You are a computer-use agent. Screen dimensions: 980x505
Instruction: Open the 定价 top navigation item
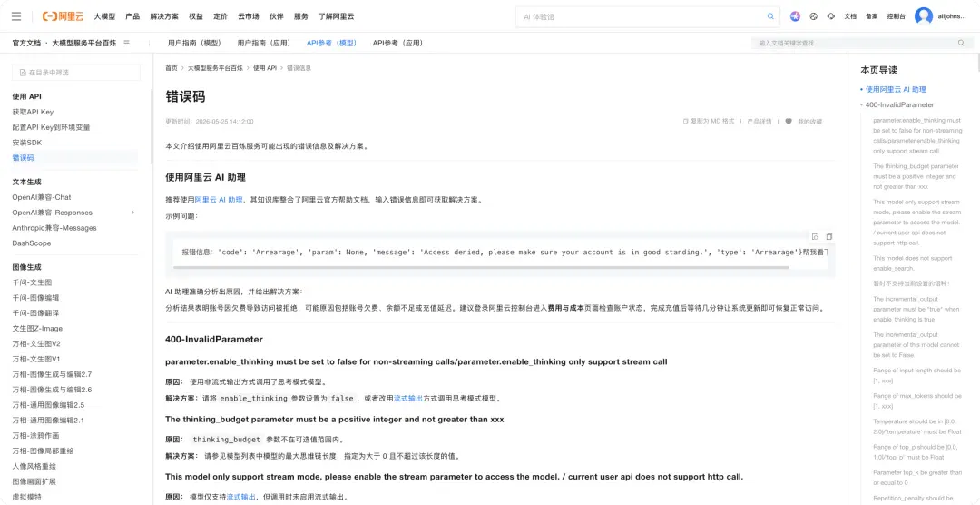click(x=220, y=17)
